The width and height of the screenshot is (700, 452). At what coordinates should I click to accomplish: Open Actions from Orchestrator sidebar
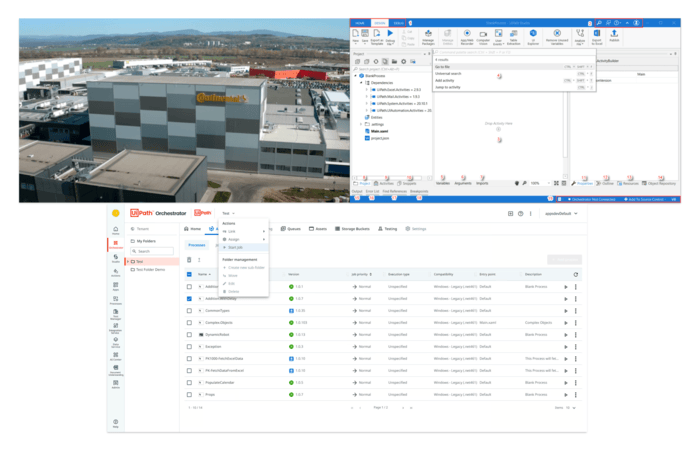tap(116, 273)
